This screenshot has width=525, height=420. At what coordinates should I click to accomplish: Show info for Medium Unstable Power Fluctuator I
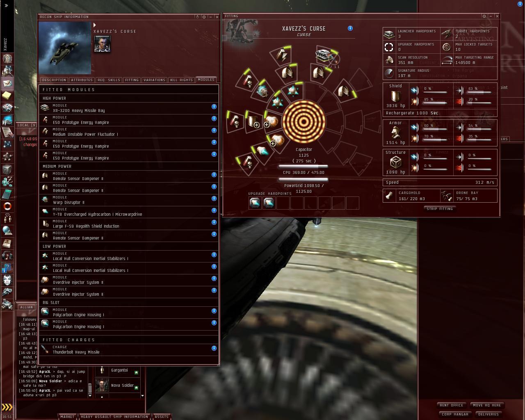click(214, 130)
